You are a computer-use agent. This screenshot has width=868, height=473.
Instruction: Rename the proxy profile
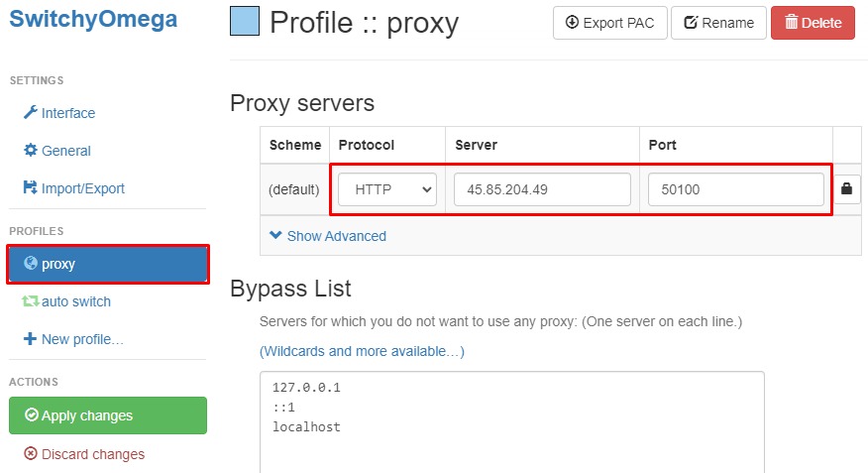coord(718,23)
